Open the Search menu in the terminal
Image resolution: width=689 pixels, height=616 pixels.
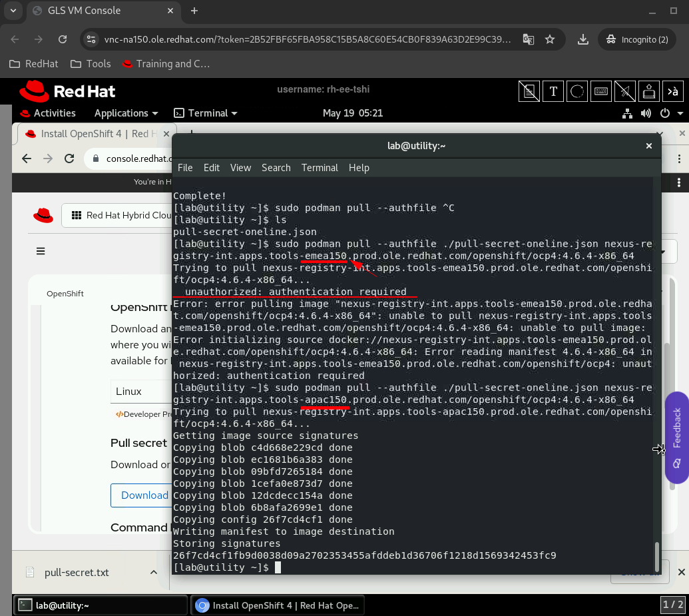pos(276,168)
